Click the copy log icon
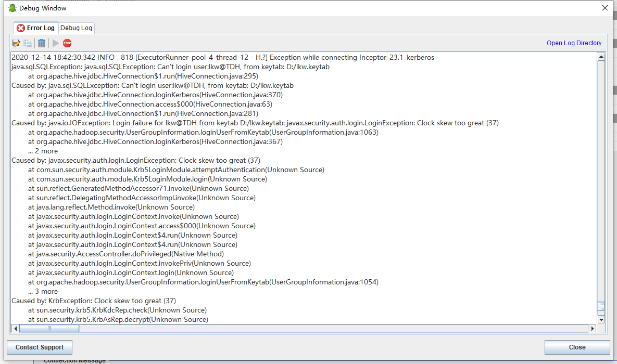 click(28, 43)
